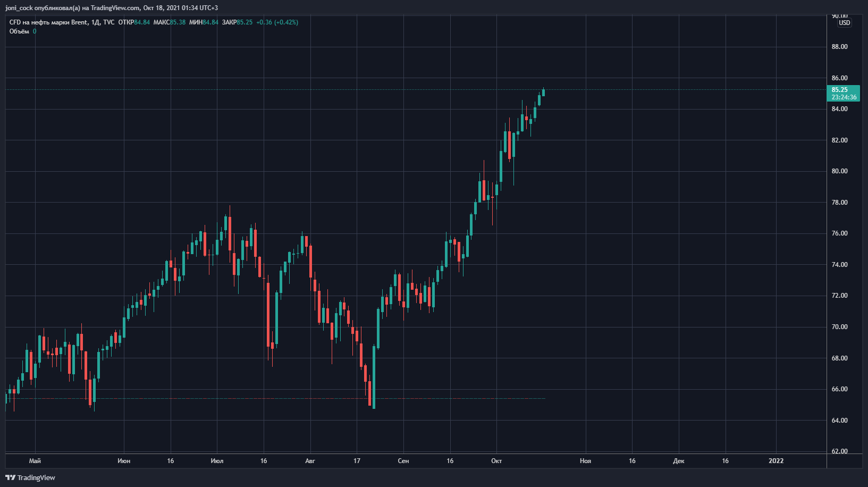Click the countdown timer 23:24:36
The height and width of the screenshot is (487, 868).
tap(844, 97)
